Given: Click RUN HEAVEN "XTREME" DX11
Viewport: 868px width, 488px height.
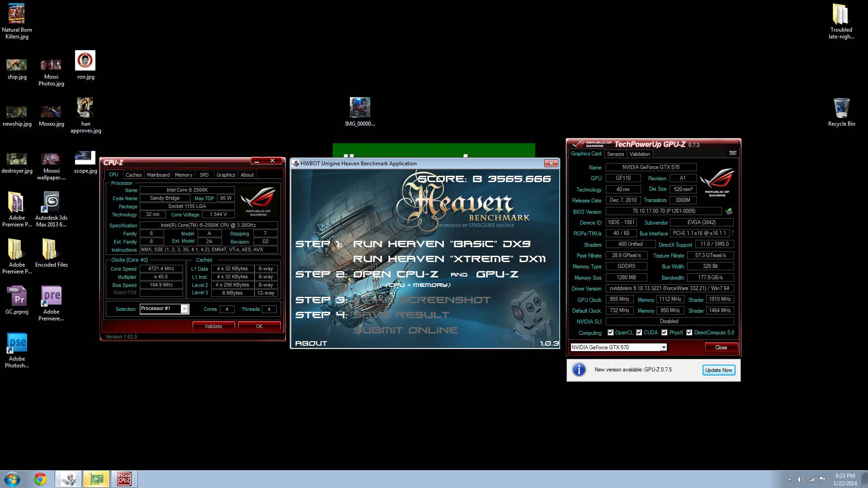Looking at the screenshot, I should tap(449, 259).
